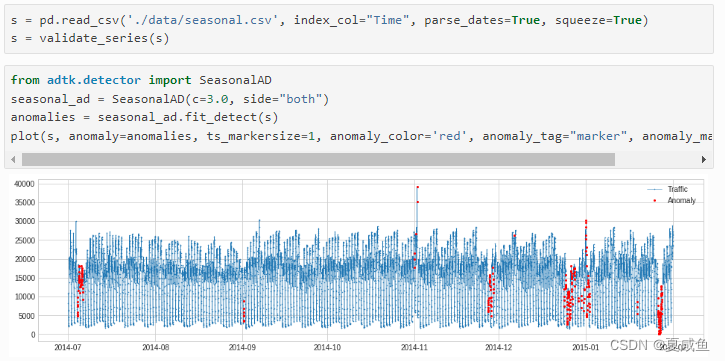Viewport: 725px width, 361px height.
Task: Click the '25000' y-axis label
Action: [25, 240]
